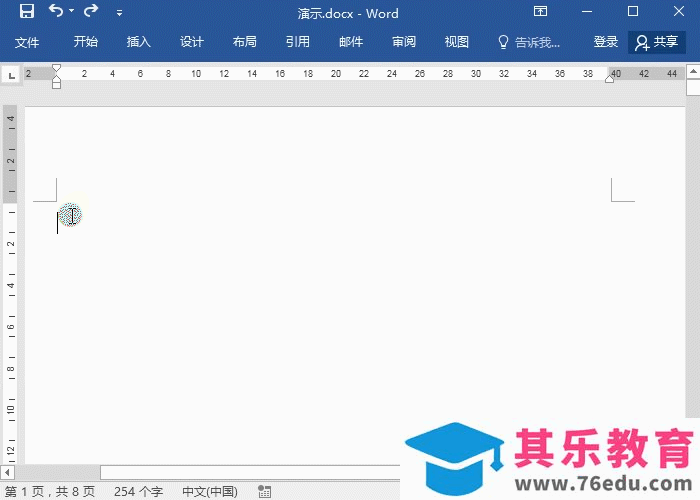
Task: Click the macro recording icon in status bar
Action: click(265, 492)
